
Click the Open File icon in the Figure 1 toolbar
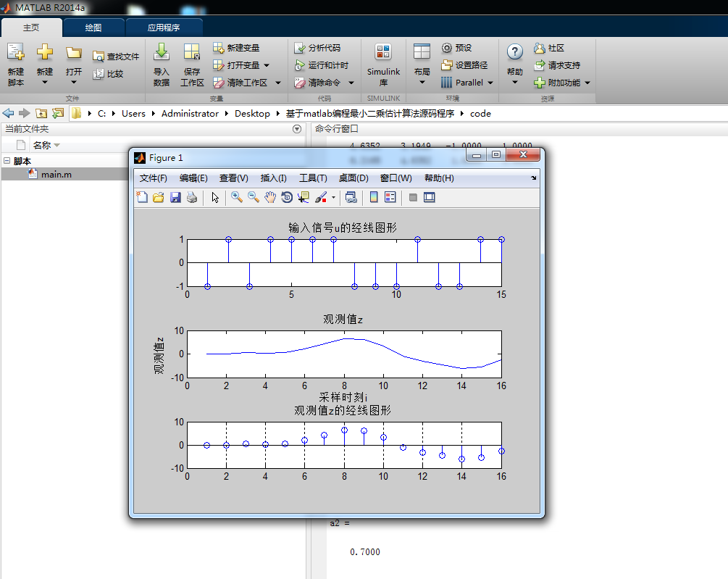point(159,197)
